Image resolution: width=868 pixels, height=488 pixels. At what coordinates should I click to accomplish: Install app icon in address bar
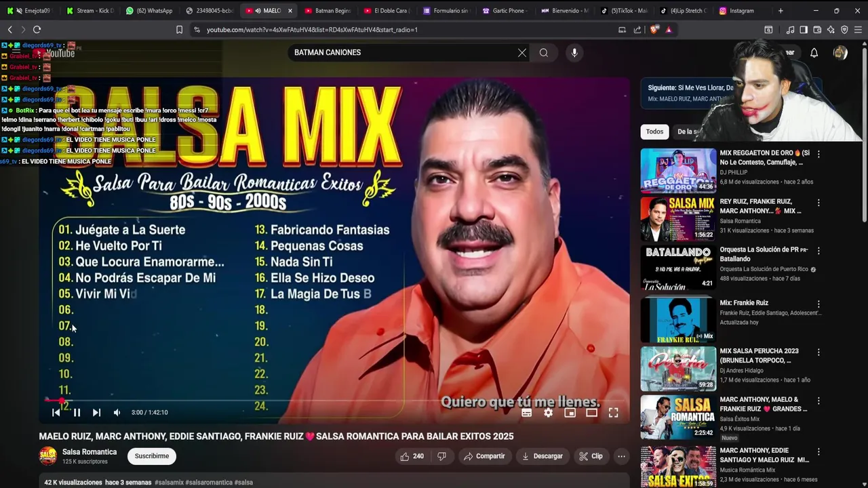622,30
